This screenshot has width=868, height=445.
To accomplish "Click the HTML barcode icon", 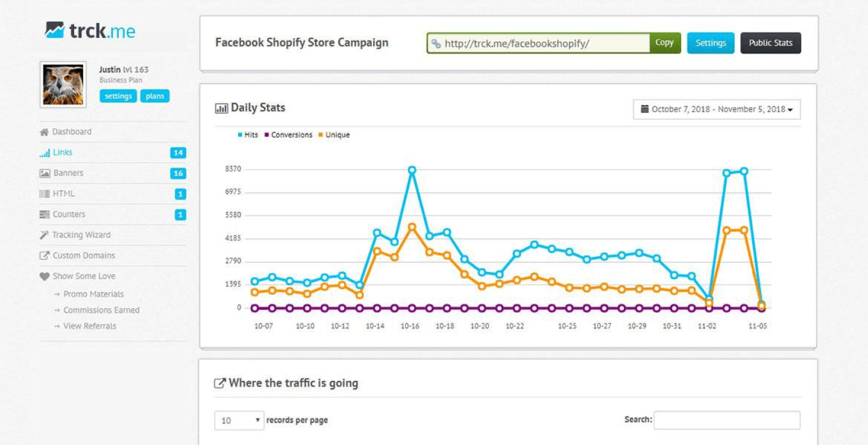I will click(45, 194).
